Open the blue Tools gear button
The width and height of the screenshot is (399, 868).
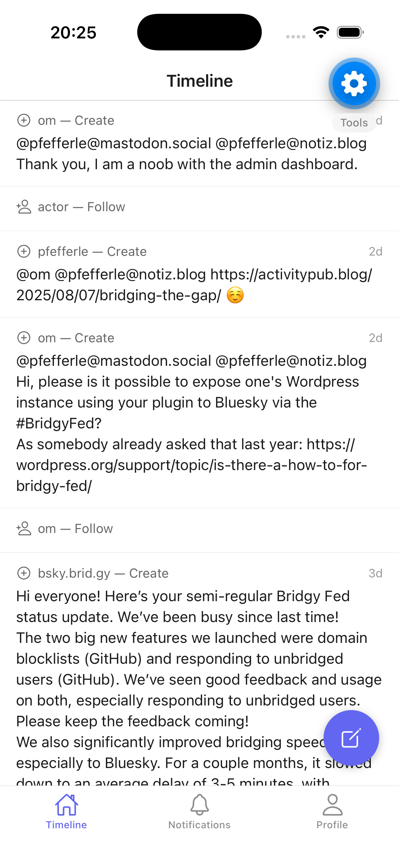tap(354, 83)
